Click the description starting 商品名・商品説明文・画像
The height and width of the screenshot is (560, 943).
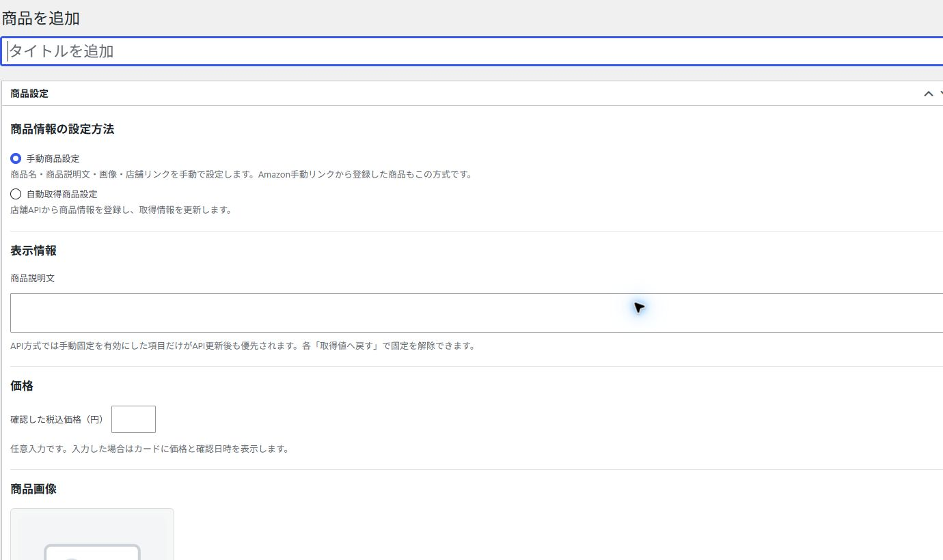pos(241,174)
